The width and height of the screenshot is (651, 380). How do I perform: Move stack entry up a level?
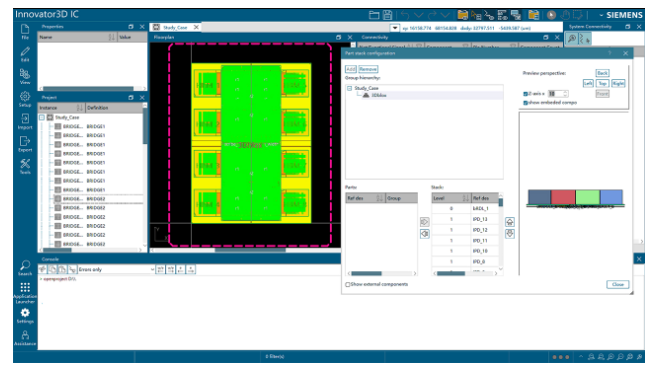pos(510,222)
